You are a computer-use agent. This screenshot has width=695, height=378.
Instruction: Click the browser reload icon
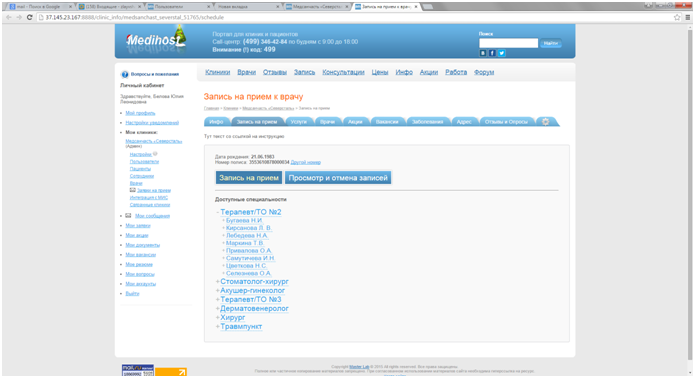pos(29,17)
